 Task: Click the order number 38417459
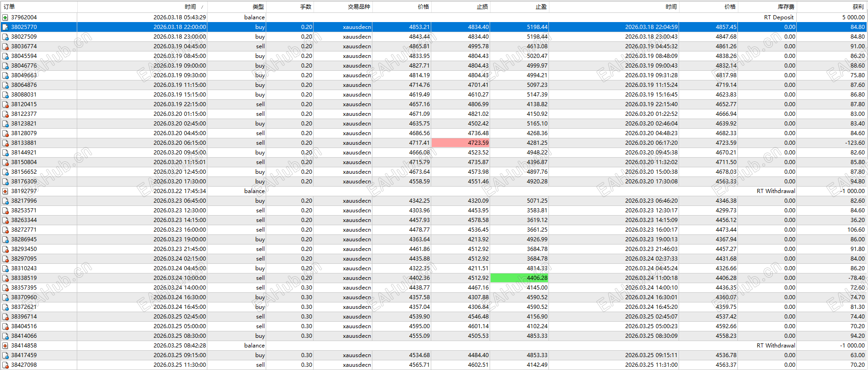point(24,355)
